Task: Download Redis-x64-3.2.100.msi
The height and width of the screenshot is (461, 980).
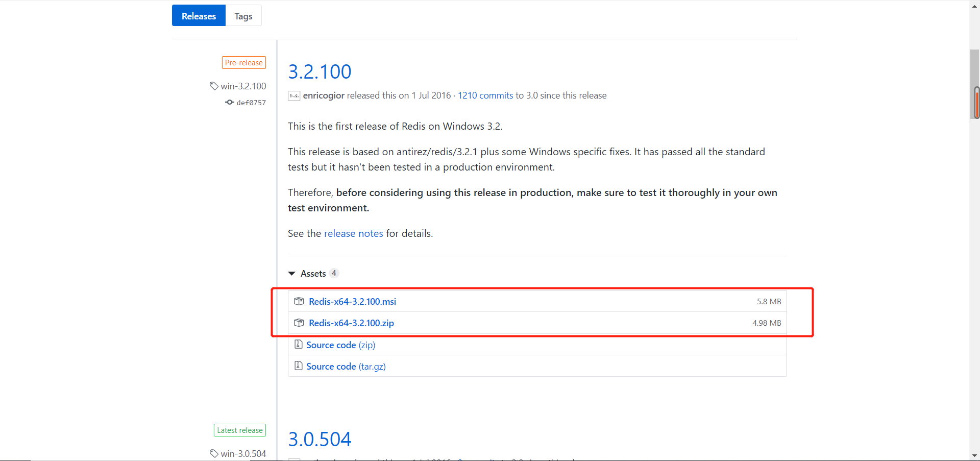Action: pyautogui.click(x=352, y=302)
